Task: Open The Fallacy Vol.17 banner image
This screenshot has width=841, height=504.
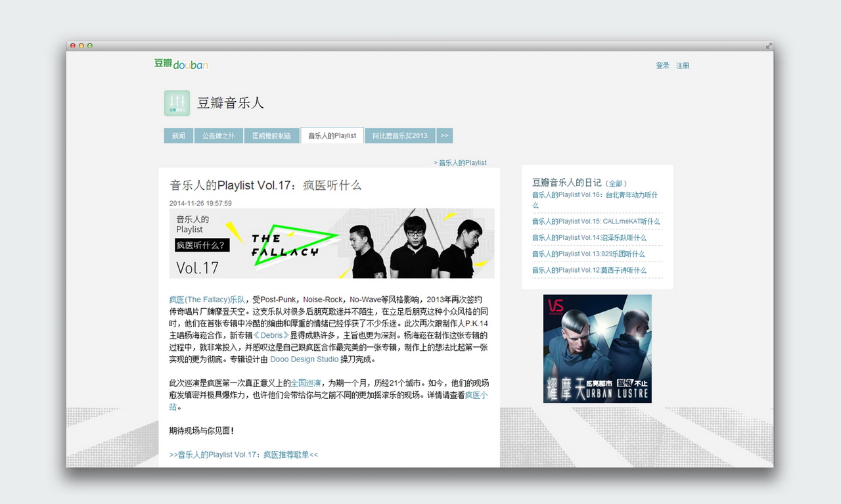Action: 332,243
